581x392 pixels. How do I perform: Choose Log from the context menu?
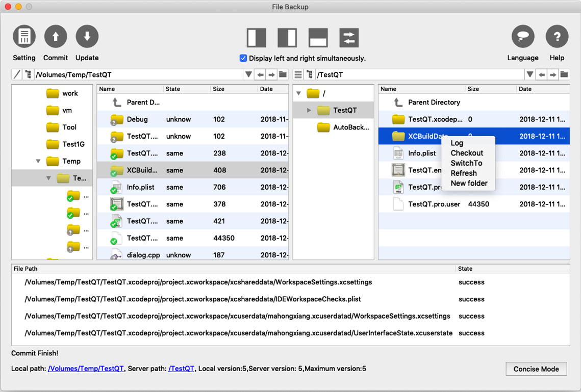[x=457, y=143]
